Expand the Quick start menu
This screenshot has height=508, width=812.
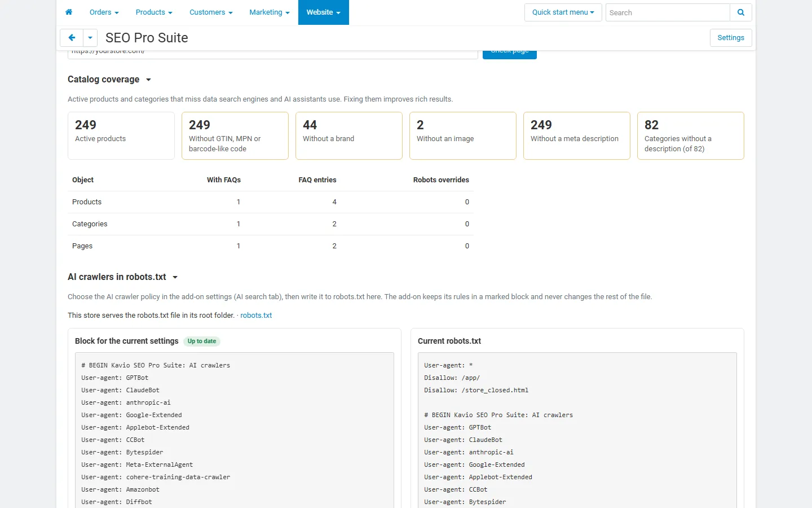coord(563,12)
